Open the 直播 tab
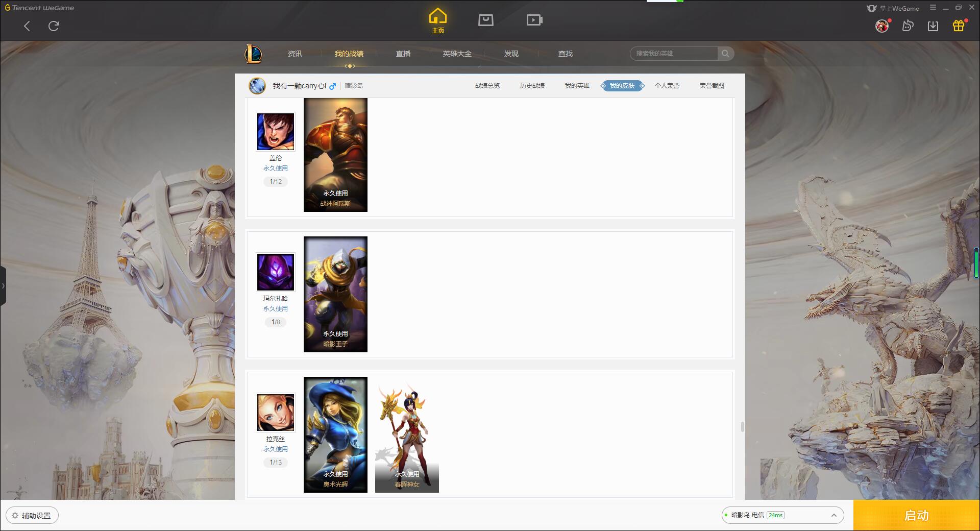Viewport: 980px width, 531px height. point(403,54)
